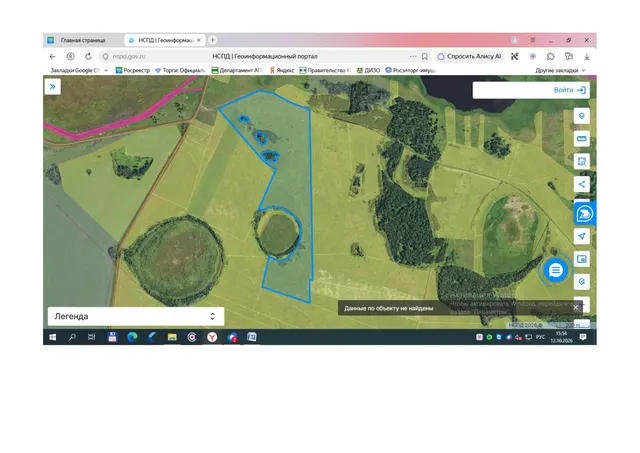Switch to Yandex Browser taskbar icon

(x=212, y=337)
